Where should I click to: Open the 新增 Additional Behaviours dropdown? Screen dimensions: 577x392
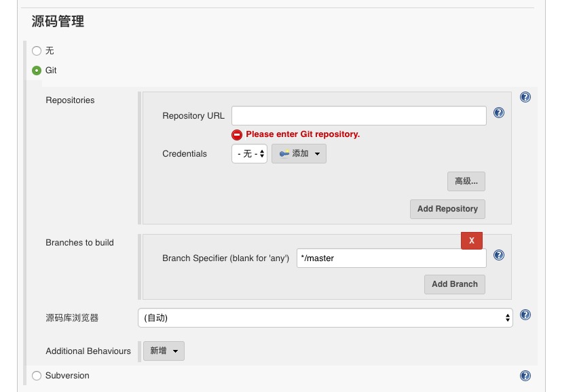[164, 351]
